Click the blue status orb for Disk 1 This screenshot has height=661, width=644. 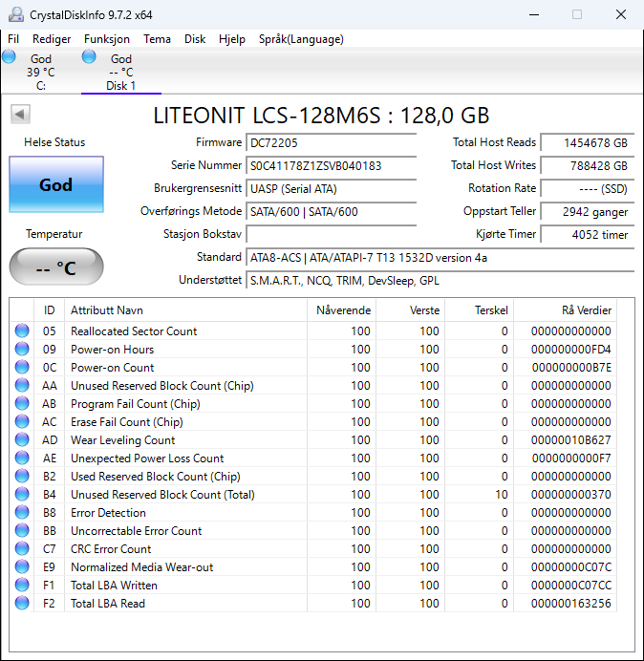point(89,56)
